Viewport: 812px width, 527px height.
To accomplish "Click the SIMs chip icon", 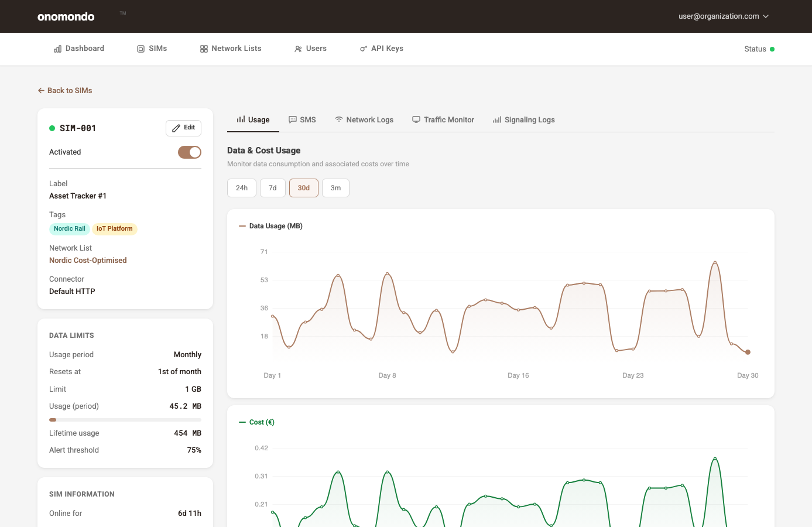I will coord(141,49).
